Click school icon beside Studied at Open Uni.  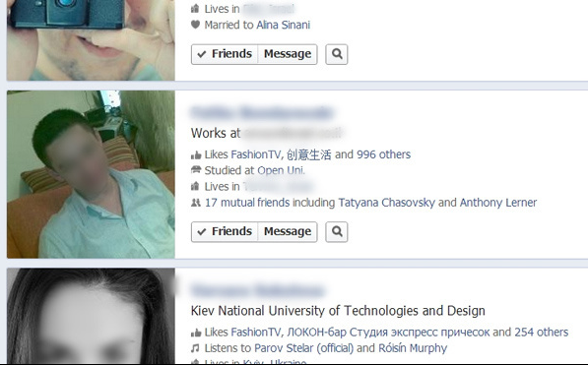196,170
